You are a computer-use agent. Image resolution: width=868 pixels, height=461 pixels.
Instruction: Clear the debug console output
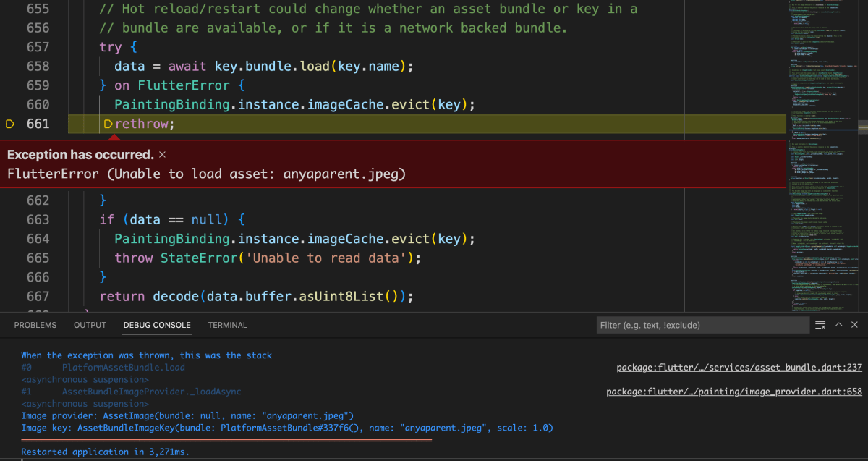click(x=820, y=325)
